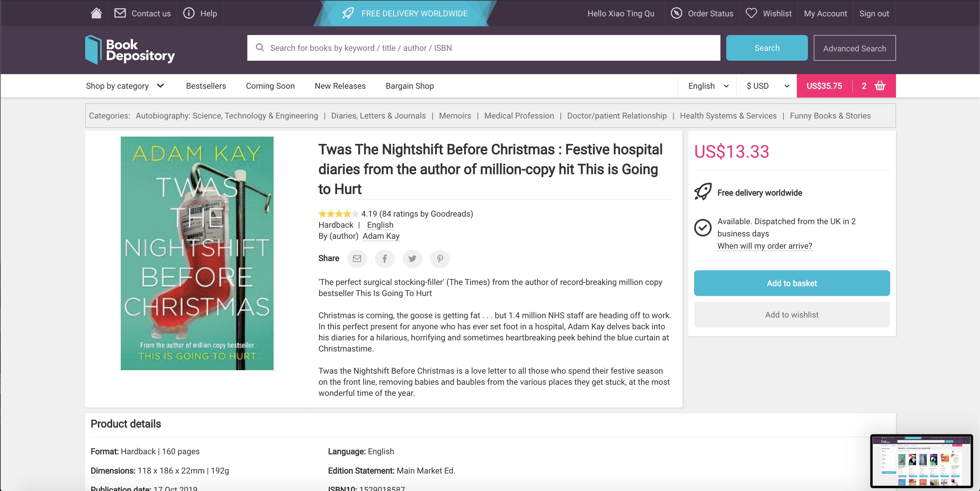Viewport: 980px width, 491px height.
Task: Click the US$13.33 price
Action: pos(731,152)
